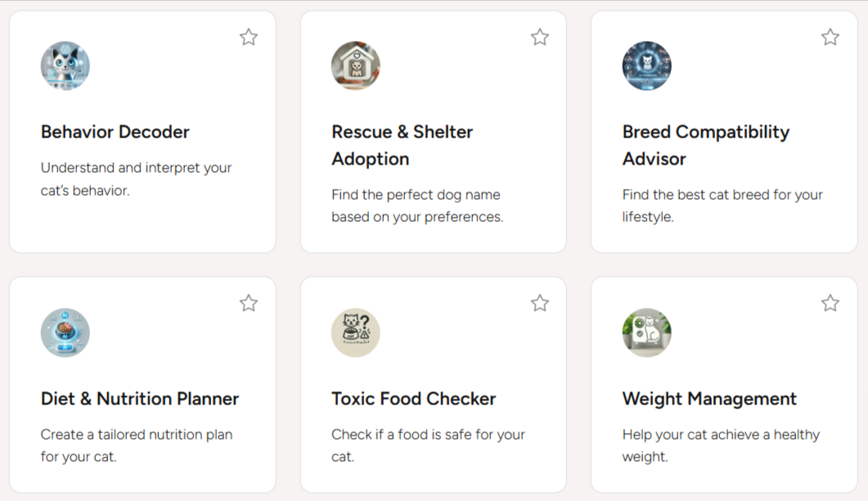Toggle the star on Rescue & Shelter Adoption

click(x=540, y=37)
